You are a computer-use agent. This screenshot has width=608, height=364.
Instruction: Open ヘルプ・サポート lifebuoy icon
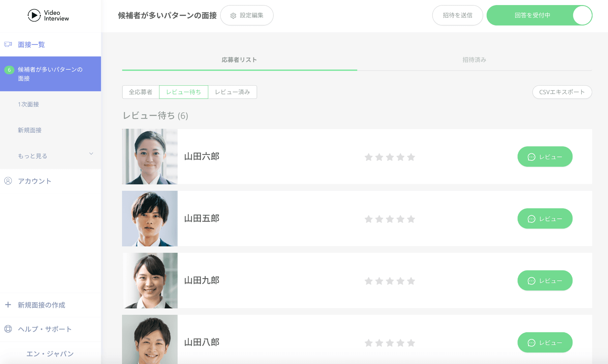(x=8, y=329)
